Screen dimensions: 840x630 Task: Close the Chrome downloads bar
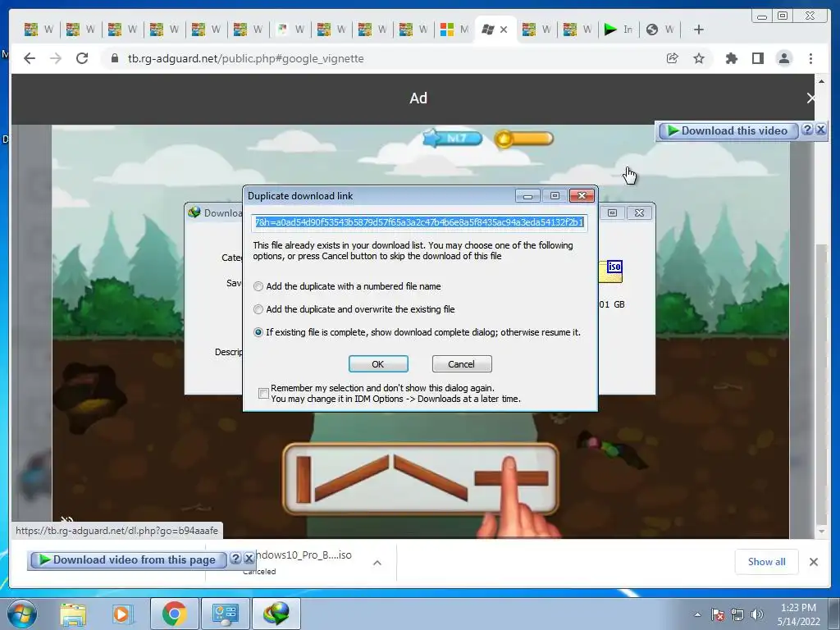point(814,562)
